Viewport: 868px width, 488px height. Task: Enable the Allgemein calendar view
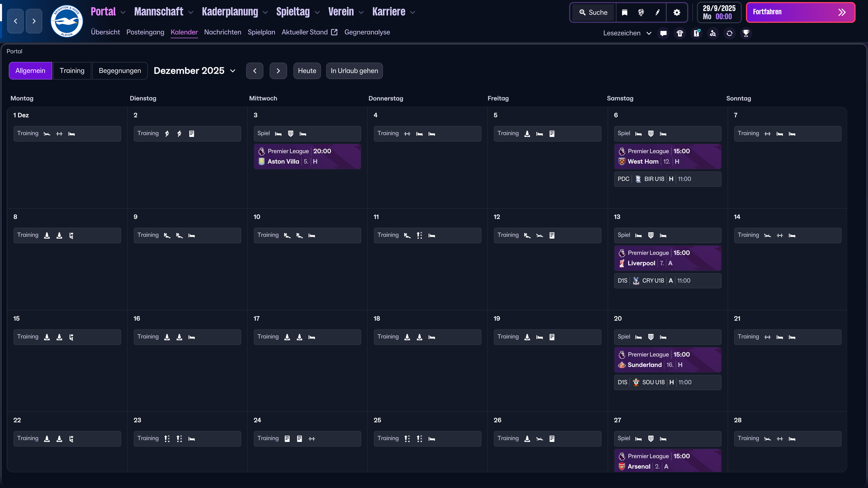click(x=30, y=70)
